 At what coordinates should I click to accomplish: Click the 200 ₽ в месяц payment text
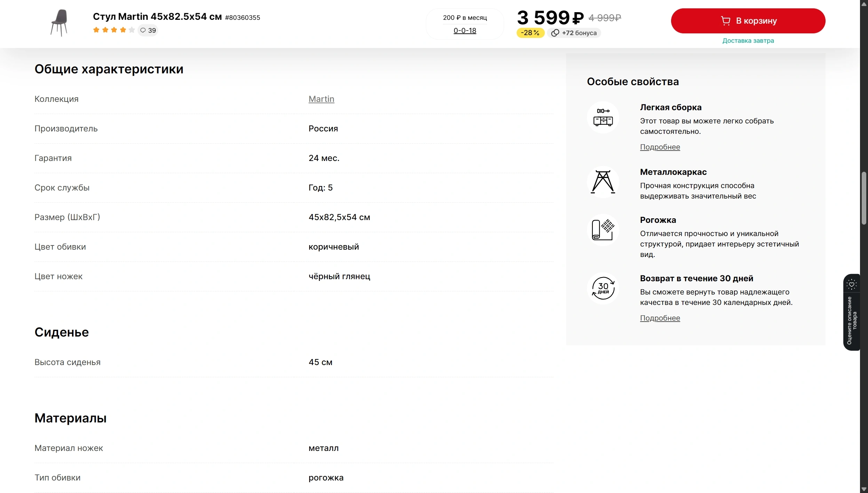pyautogui.click(x=465, y=18)
